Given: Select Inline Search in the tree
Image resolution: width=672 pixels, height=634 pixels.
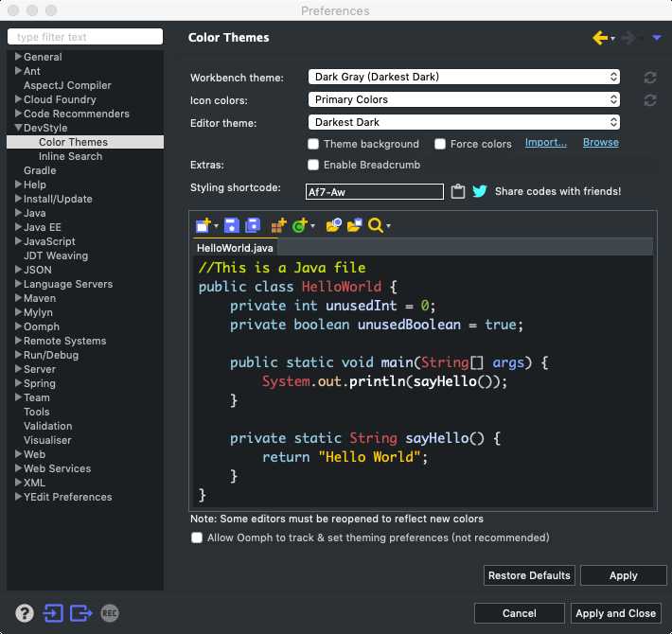Looking at the screenshot, I should click(x=71, y=156).
